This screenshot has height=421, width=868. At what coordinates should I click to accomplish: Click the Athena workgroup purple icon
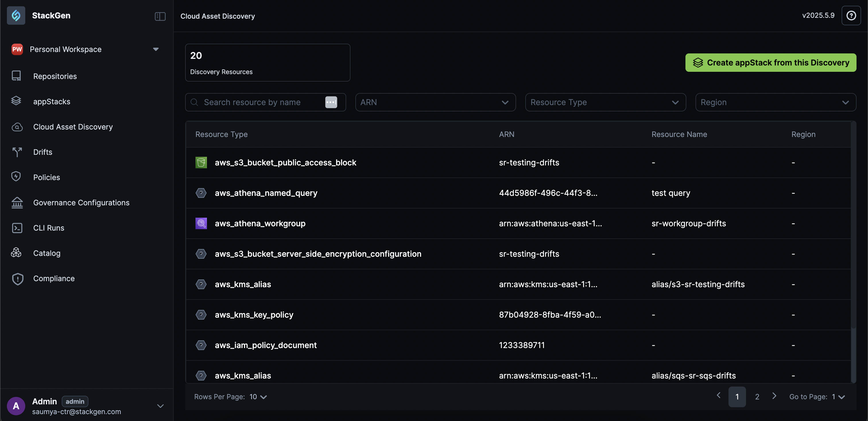point(201,223)
